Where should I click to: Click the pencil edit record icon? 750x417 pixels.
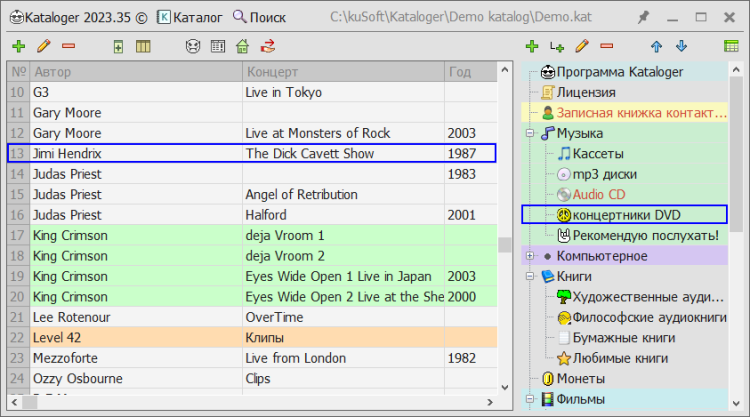[x=44, y=46]
